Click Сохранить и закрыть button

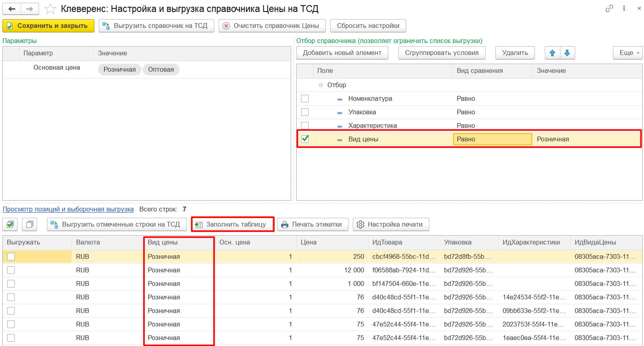48,26
